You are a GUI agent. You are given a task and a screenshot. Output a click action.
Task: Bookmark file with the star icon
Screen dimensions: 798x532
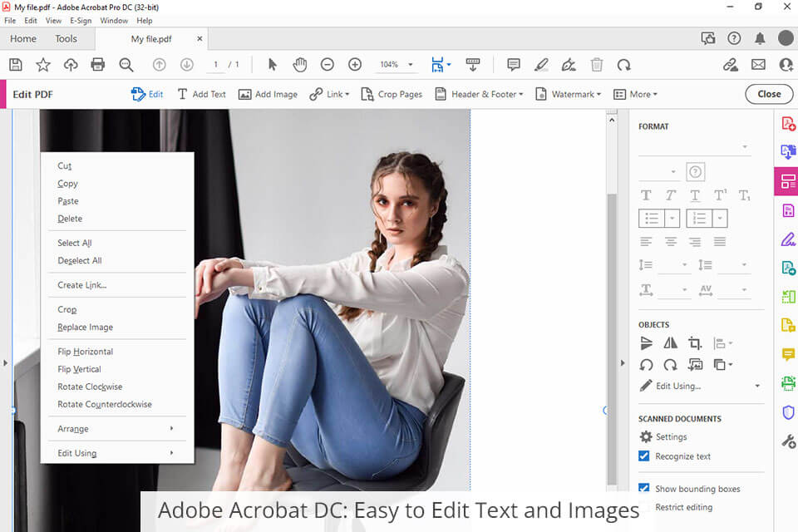(42, 65)
